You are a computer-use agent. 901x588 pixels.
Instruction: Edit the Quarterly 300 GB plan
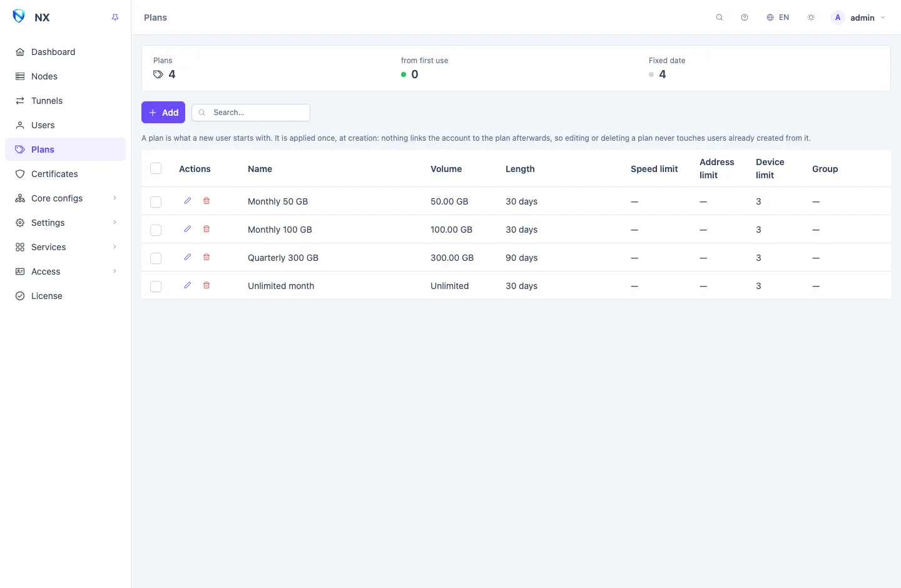click(188, 257)
